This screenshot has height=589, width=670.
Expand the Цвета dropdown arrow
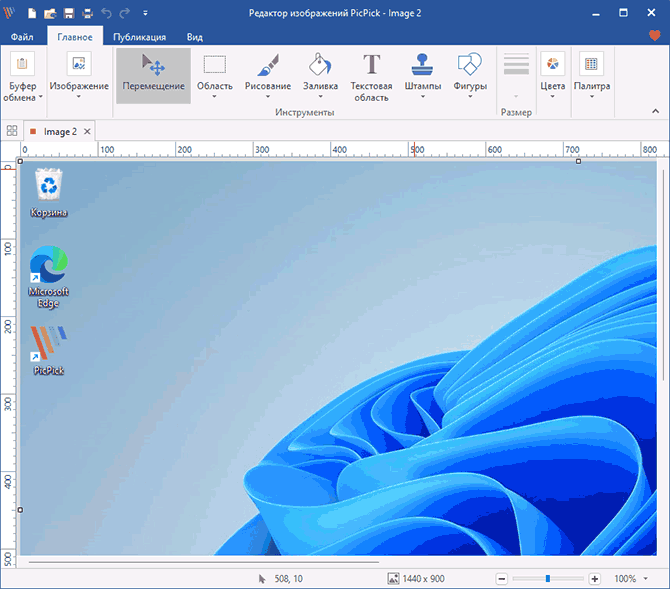click(x=552, y=97)
